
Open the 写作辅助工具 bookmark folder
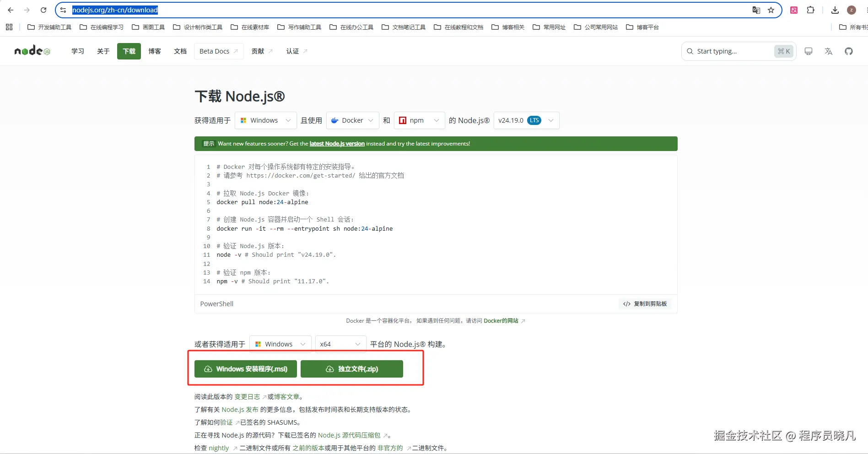(x=299, y=27)
